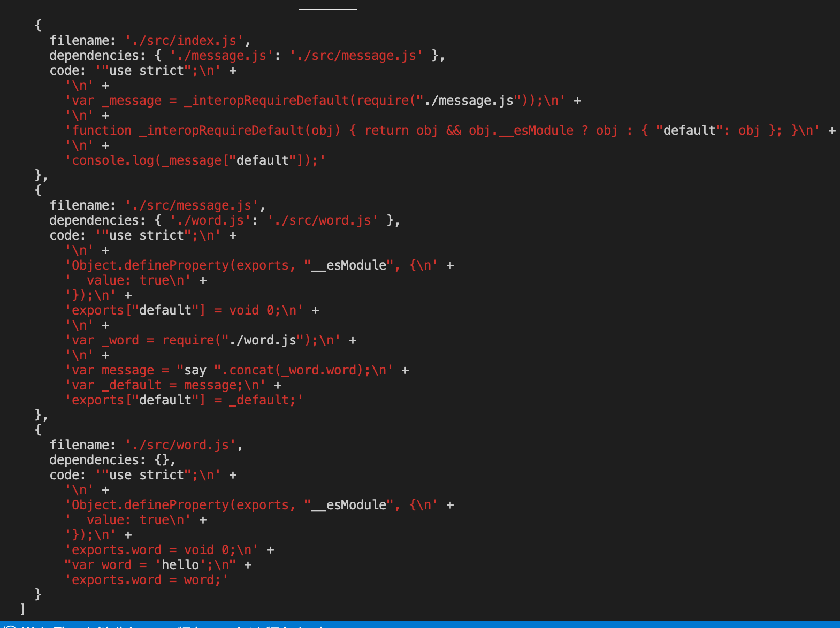Image resolution: width=840 pixels, height=628 pixels.
Task: Click the 'var _default = message' line
Action: [165, 385]
